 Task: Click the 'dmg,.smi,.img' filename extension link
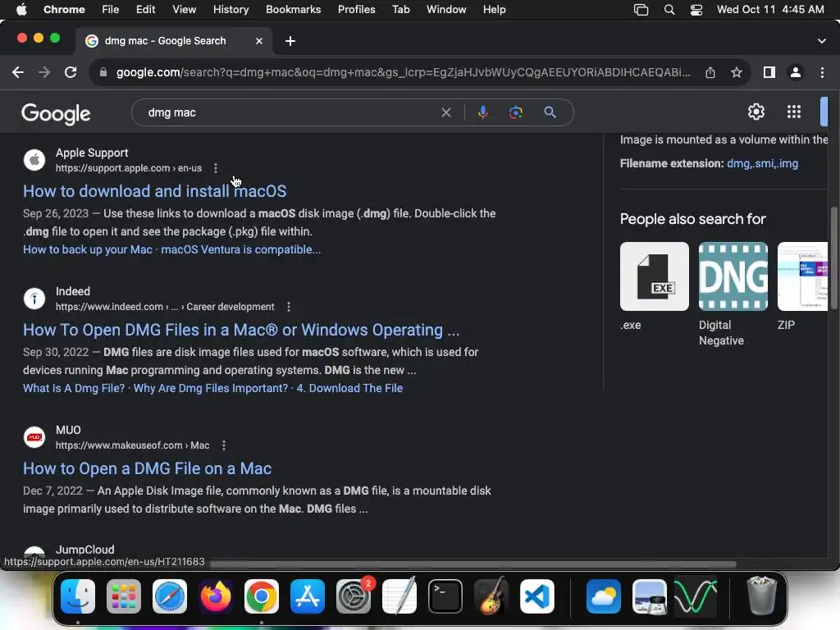click(762, 163)
